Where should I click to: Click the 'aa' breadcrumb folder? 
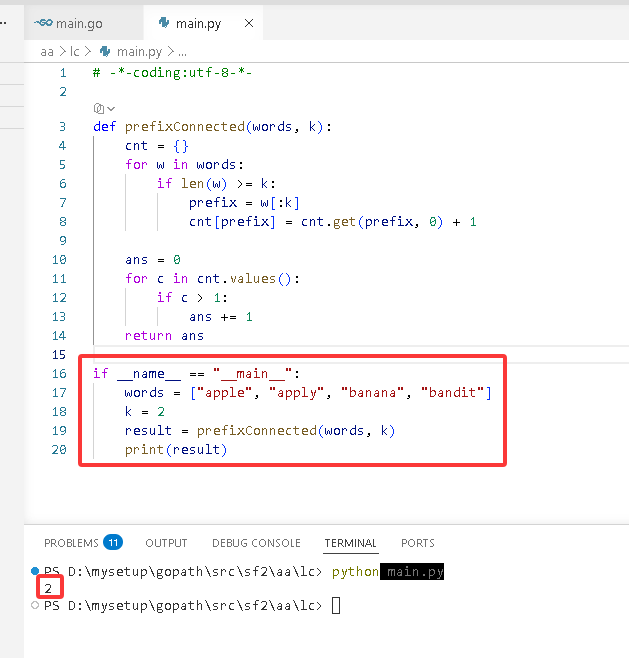47,52
